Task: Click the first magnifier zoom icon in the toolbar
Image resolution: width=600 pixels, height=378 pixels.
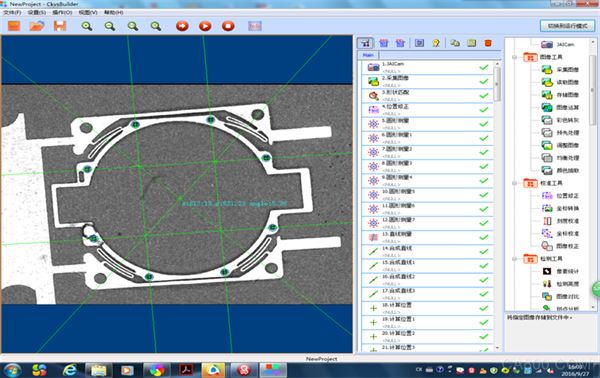Action: (87, 26)
